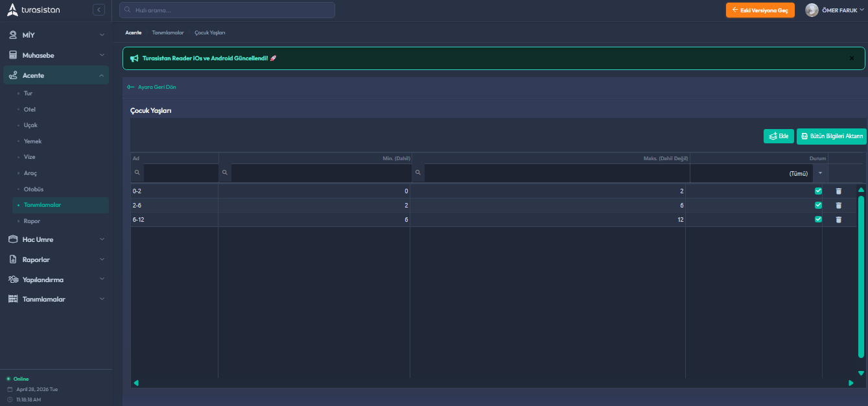Toggle the Durum checkbox for 2-6

click(x=818, y=205)
